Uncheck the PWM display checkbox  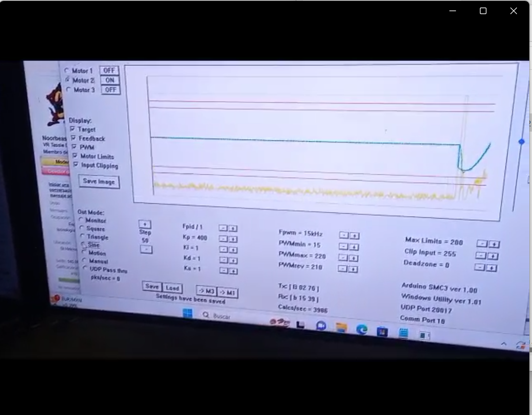click(x=74, y=147)
